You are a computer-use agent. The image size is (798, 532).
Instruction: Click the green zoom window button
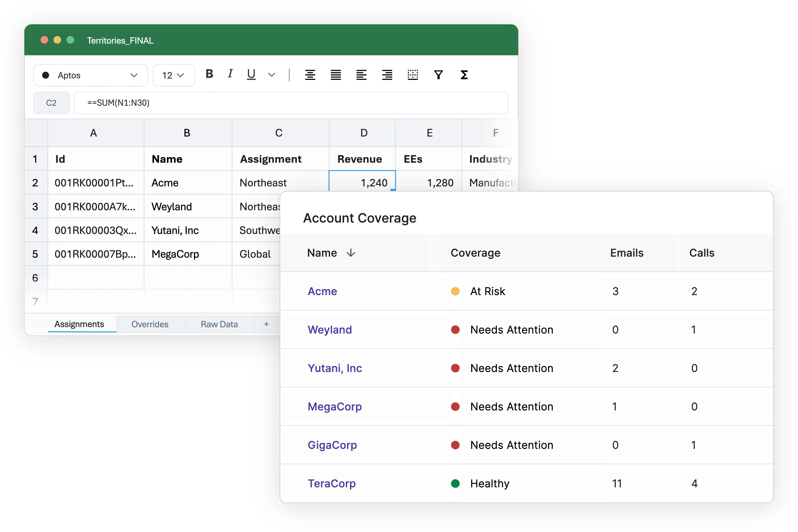[x=70, y=40]
